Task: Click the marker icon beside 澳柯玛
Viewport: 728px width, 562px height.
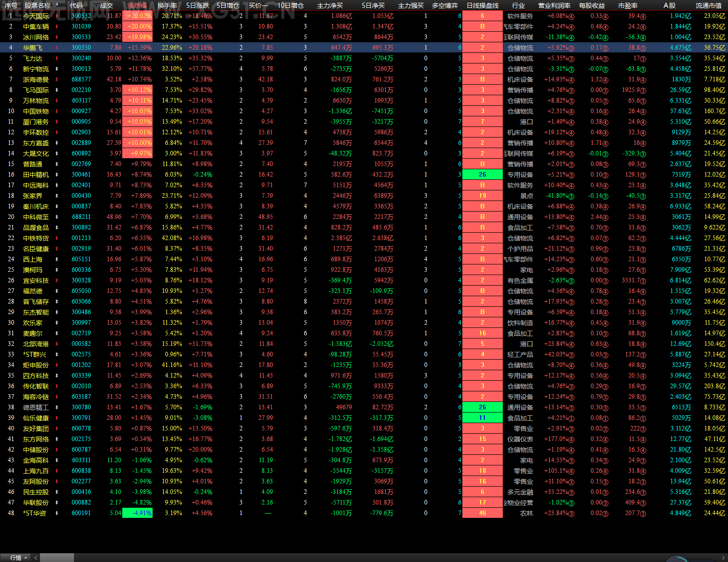Action: 57,270
